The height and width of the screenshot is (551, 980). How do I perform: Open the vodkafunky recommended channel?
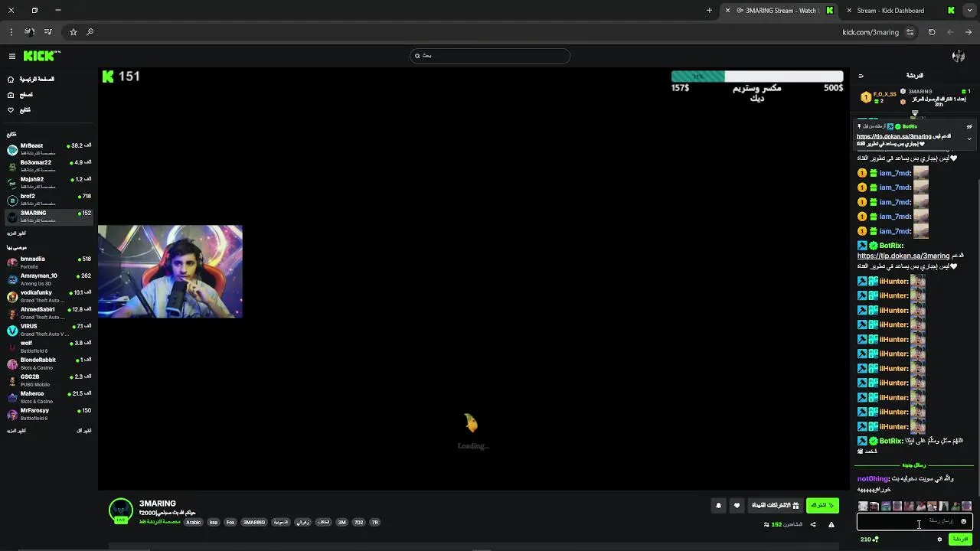49,296
